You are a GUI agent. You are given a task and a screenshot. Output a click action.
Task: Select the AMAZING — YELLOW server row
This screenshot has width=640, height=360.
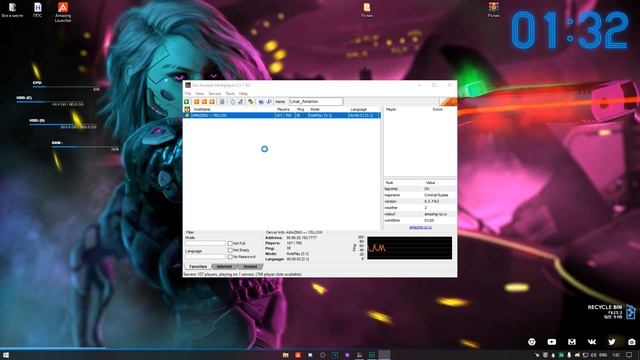[282, 116]
